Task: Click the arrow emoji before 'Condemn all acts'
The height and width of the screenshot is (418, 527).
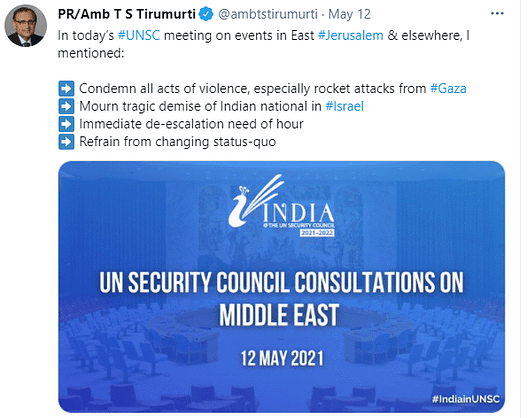Action: (66, 89)
